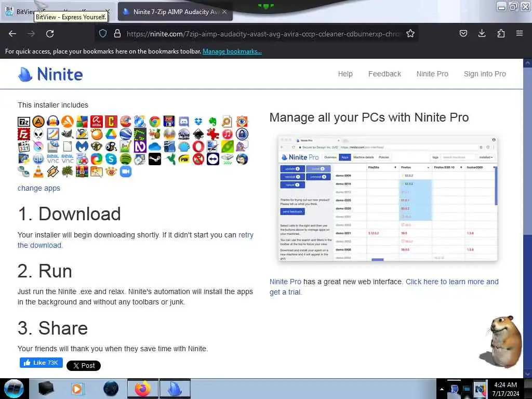This screenshot has width=532, height=399.
Task: Click the GIMP icon
Action: pyautogui.click(x=68, y=134)
